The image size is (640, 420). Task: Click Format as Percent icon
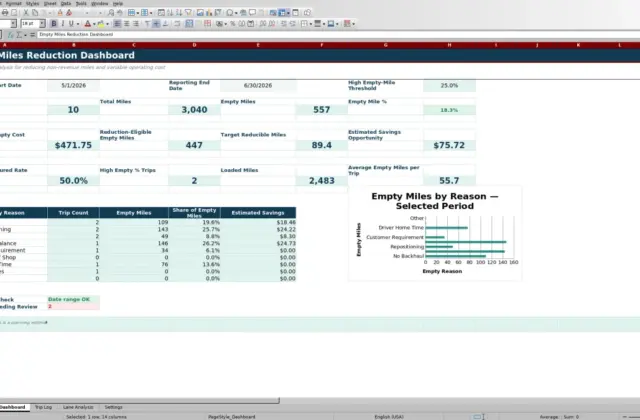233,24
